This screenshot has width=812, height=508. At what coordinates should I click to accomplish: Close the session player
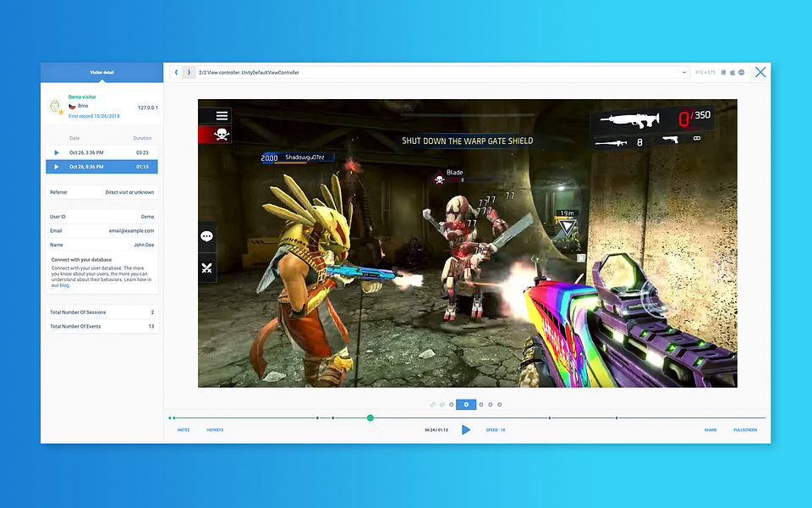760,72
